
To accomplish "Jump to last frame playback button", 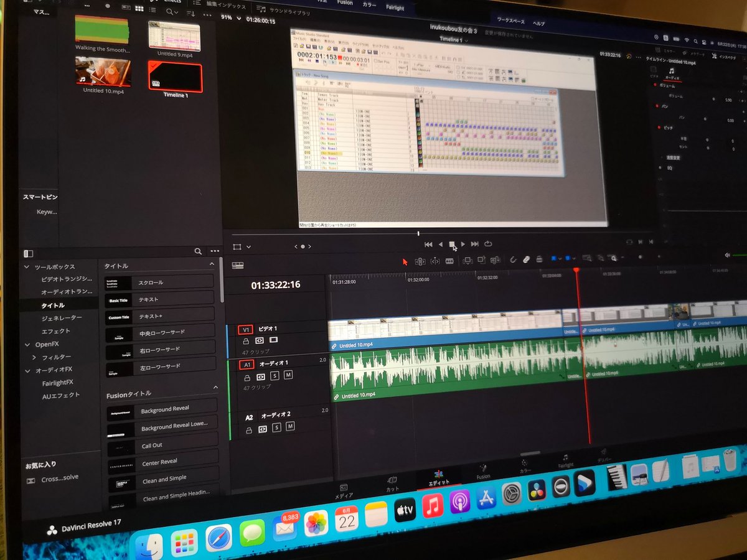I will tap(474, 245).
